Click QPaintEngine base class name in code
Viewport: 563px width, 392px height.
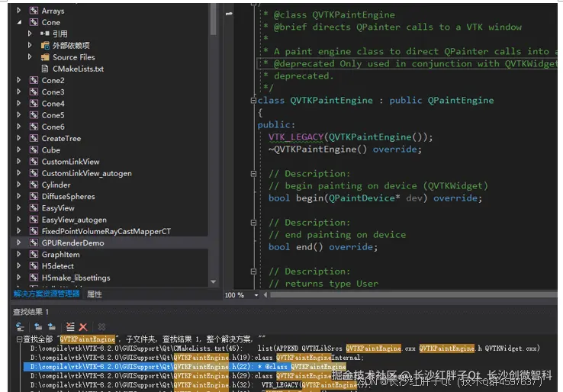coord(460,101)
